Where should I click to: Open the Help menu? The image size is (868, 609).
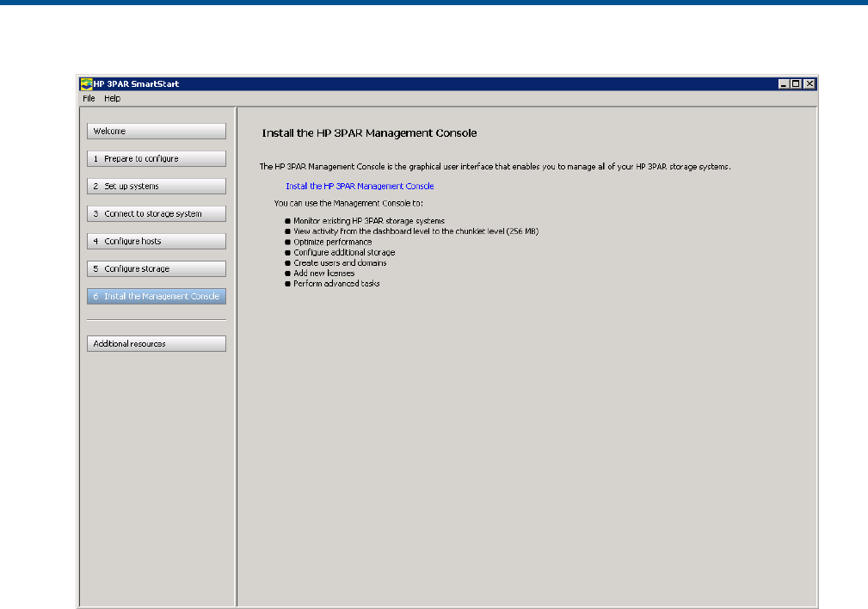tap(113, 98)
